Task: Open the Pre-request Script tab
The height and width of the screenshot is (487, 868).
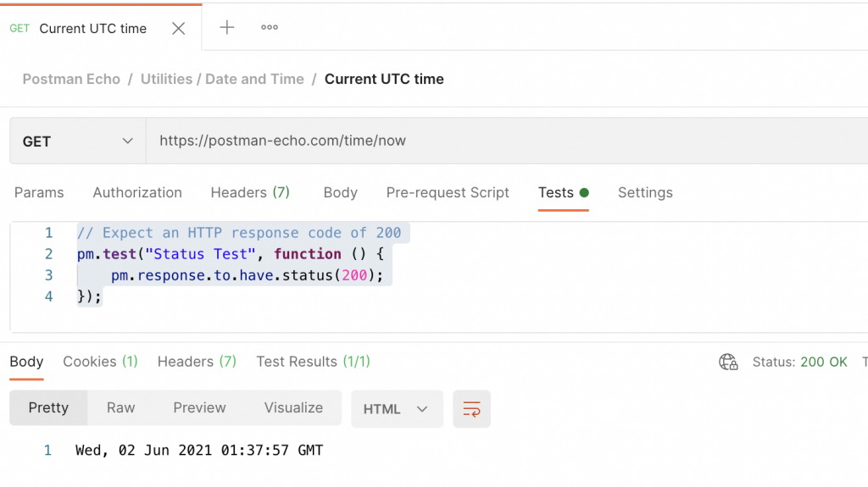Action: tap(448, 193)
